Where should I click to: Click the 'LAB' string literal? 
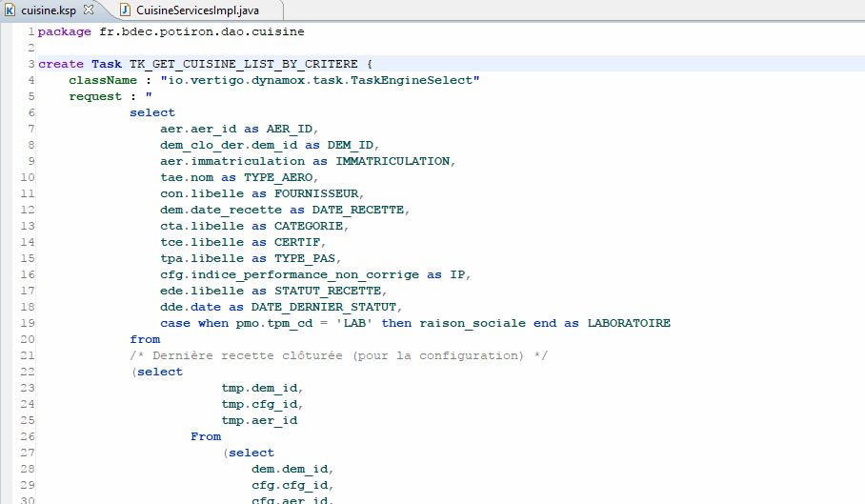[x=354, y=323]
